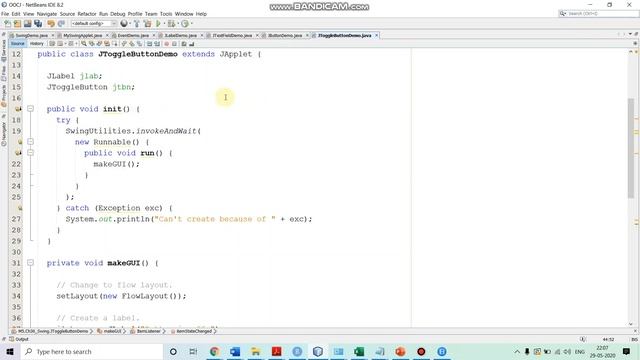This screenshot has height=360, width=640.
Task: Switch to the JTextFieldDemo.java tab
Action: (232, 36)
